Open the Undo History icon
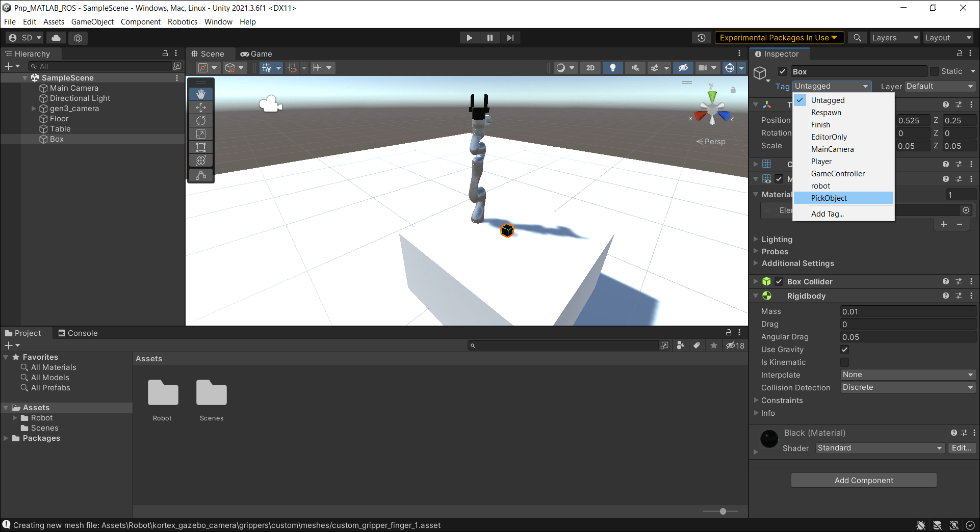The width and height of the screenshot is (980, 532). [702, 38]
